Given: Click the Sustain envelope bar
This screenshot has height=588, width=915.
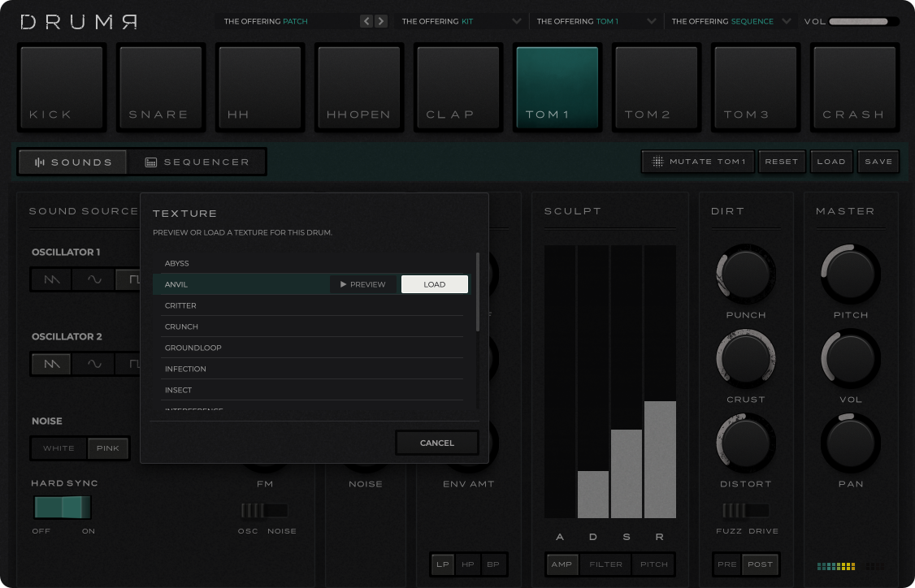Looking at the screenshot, I should [x=627, y=382].
